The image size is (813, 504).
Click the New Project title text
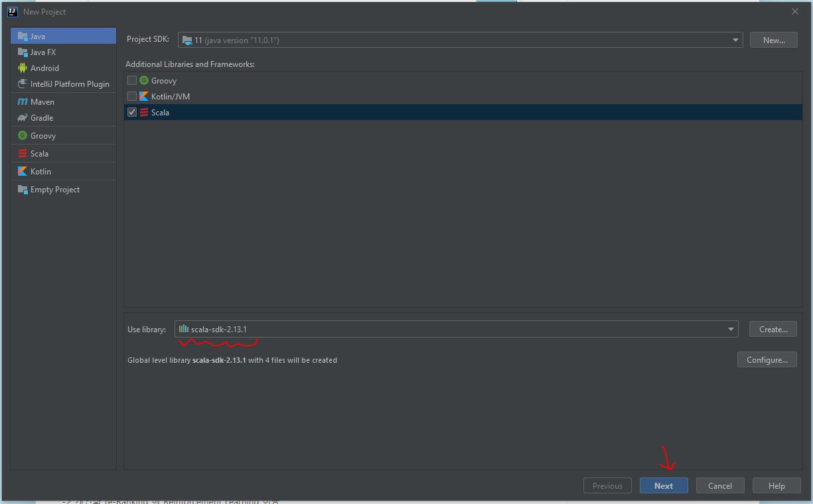pos(44,12)
